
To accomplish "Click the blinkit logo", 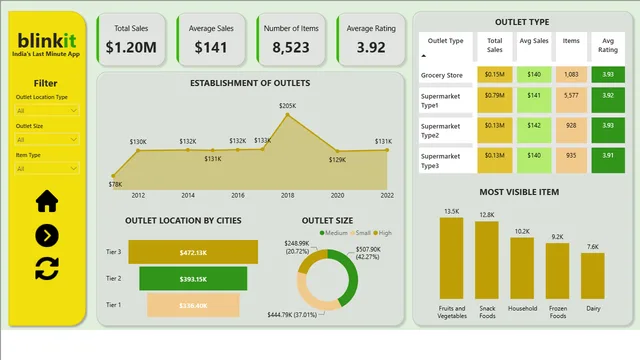I will 46,44.
